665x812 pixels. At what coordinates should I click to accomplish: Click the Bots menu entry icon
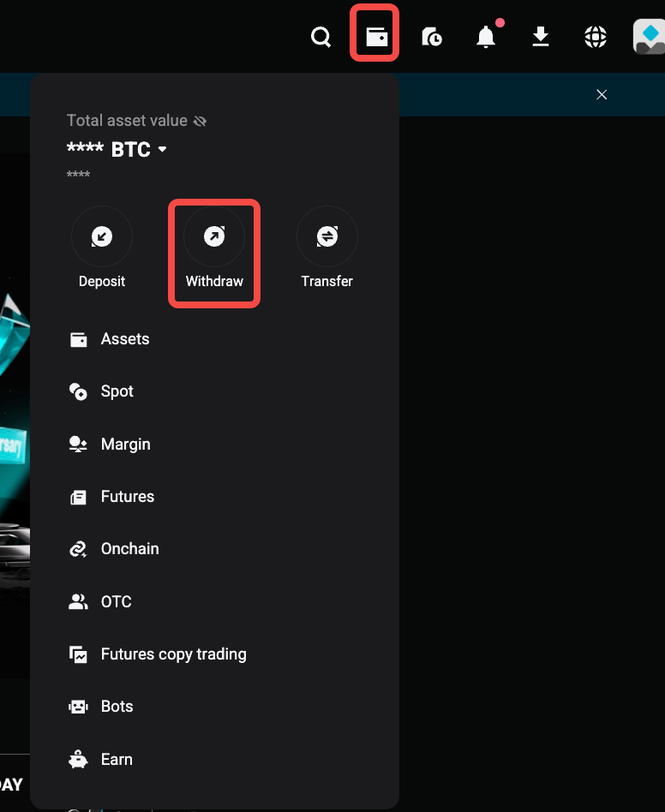tap(78, 706)
